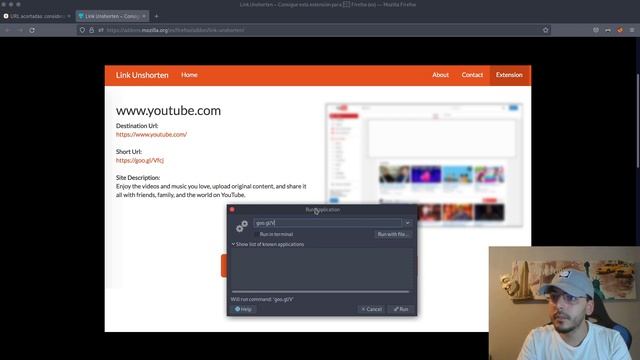Screen dimensions: 640x360
Task: Click the Run button in the dialog
Action: coord(401,309)
